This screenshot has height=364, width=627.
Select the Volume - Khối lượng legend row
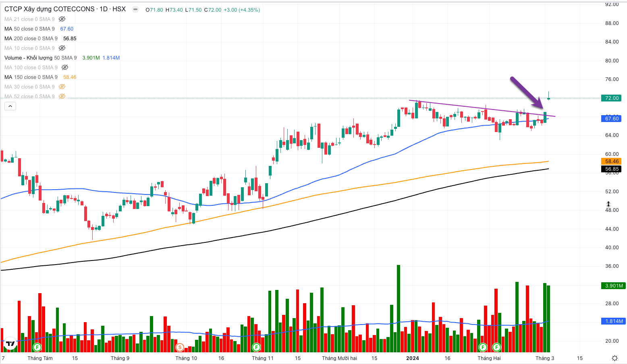tap(62, 58)
